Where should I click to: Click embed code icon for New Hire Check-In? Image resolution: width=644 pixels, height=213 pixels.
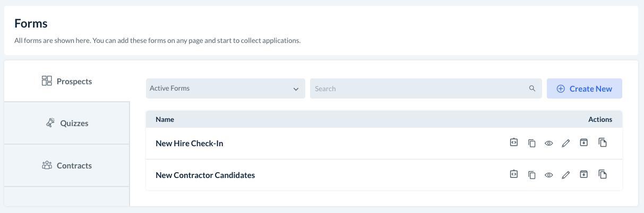pyautogui.click(x=513, y=143)
